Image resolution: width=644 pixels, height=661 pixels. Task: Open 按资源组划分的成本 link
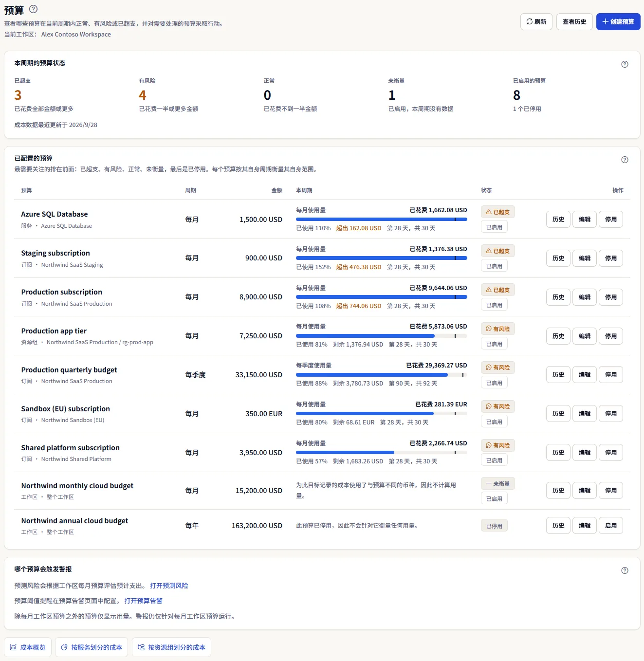pyautogui.click(x=171, y=647)
